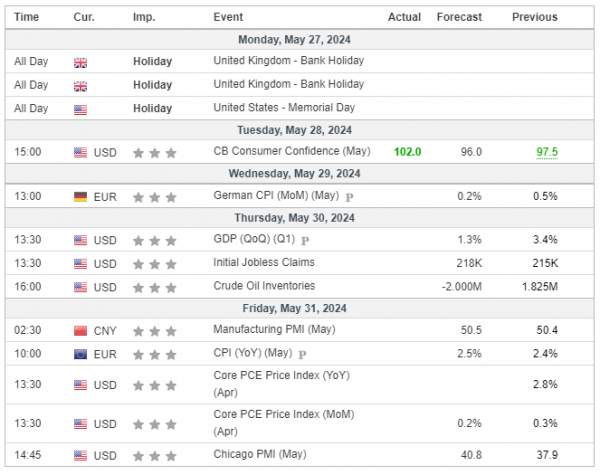The image size is (600, 475).
Task: Click importance stars for Chicago PMI
Action: pyautogui.click(x=155, y=456)
